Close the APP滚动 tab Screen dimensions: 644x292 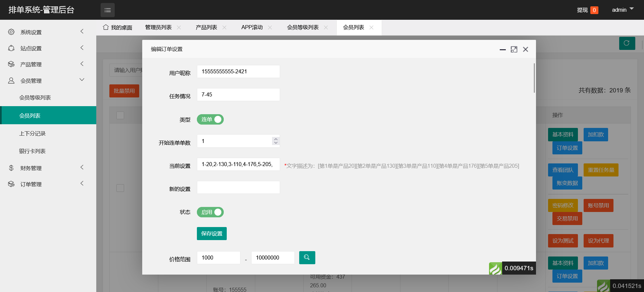[x=270, y=27]
